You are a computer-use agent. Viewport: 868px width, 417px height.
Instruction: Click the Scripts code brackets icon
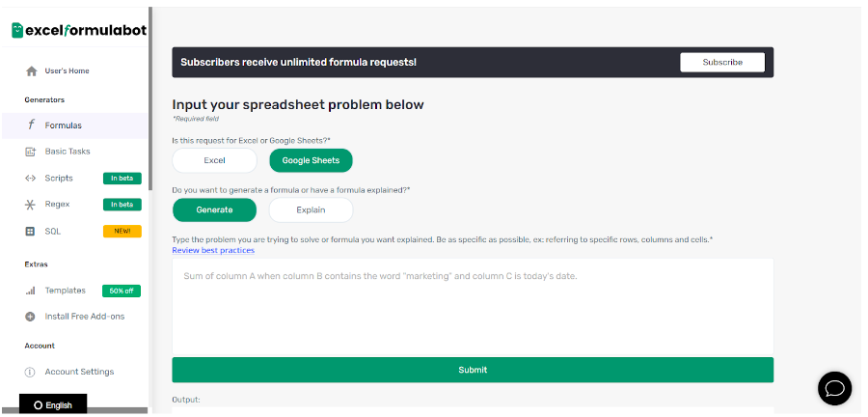(31, 179)
